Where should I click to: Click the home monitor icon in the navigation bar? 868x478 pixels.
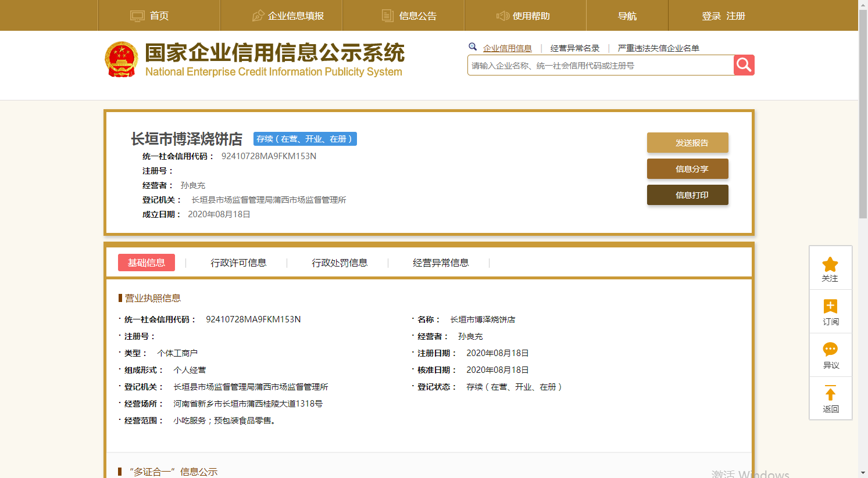click(137, 16)
